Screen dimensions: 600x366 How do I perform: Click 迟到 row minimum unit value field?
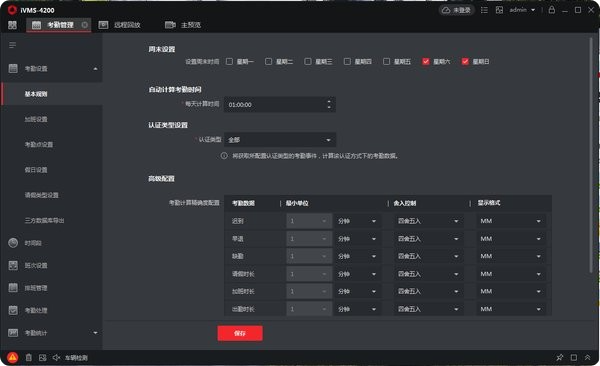pos(309,221)
